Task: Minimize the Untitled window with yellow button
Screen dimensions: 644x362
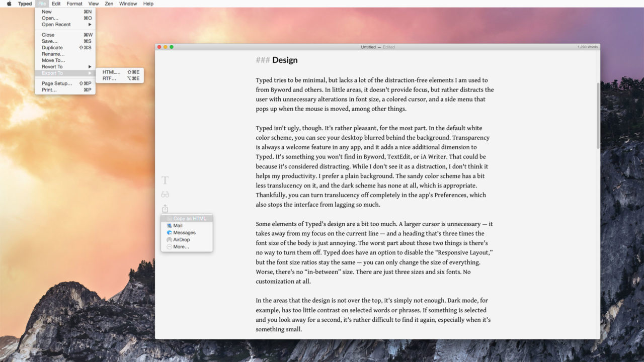Action: point(166,47)
